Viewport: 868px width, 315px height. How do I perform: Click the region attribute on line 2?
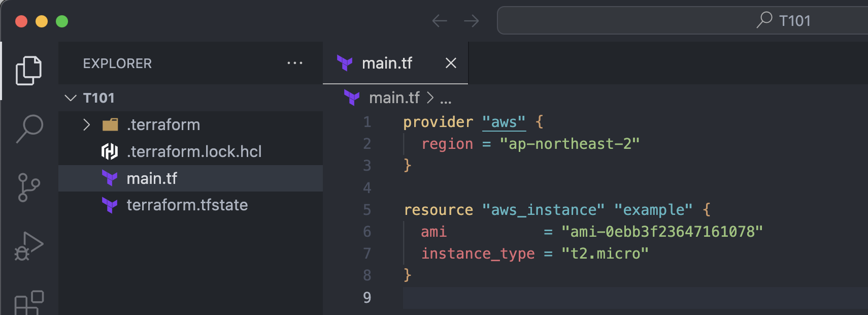click(447, 144)
